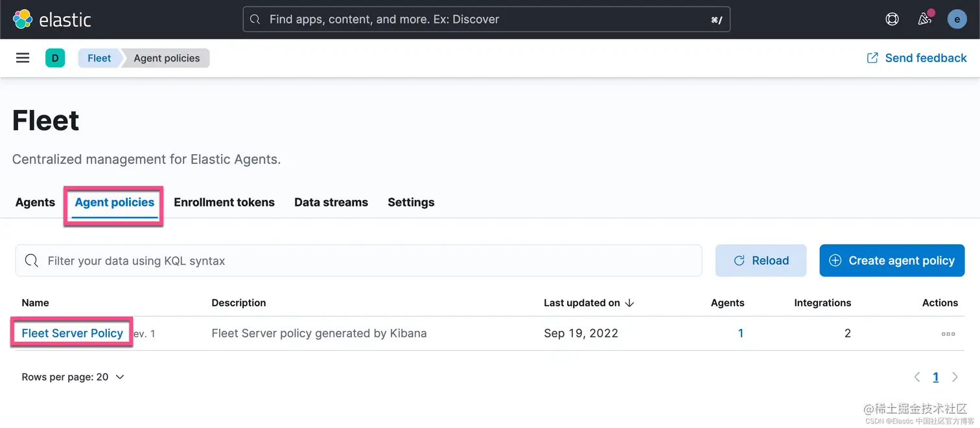This screenshot has width=980, height=428.
Task: Open the Enrollment tokens tab
Action: coord(224,203)
